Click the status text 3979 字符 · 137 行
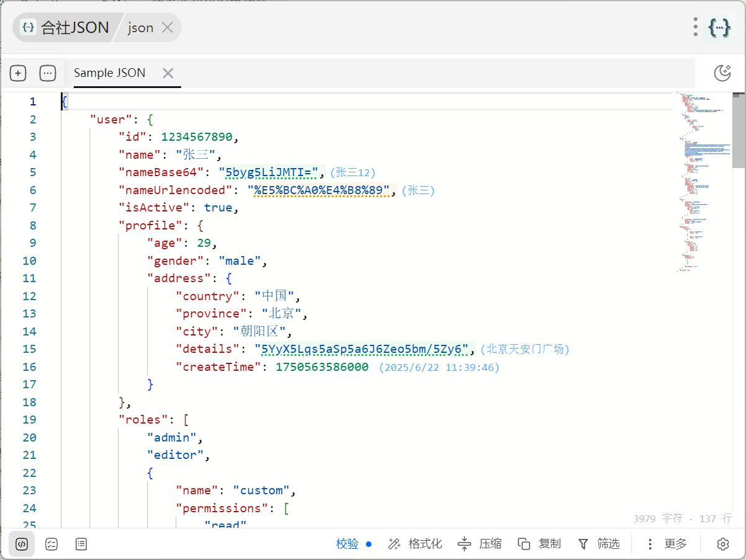This screenshot has height=560, width=746. click(682, 518)
